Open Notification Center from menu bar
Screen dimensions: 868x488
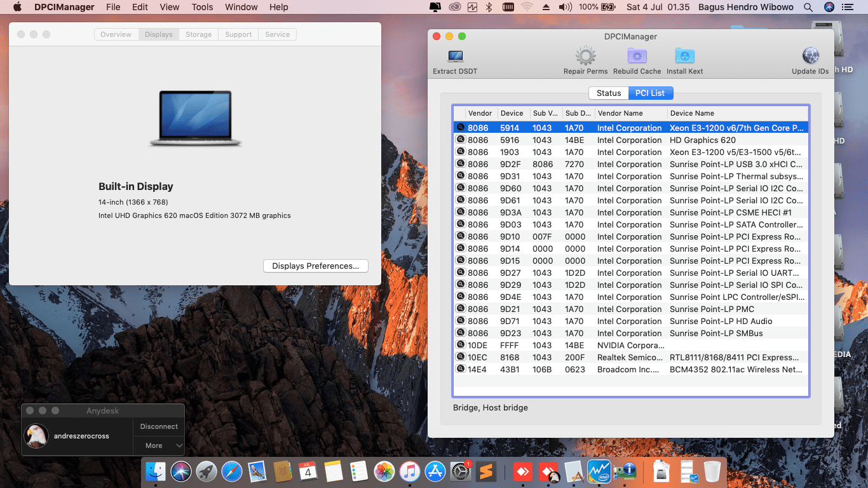(849, 7)
